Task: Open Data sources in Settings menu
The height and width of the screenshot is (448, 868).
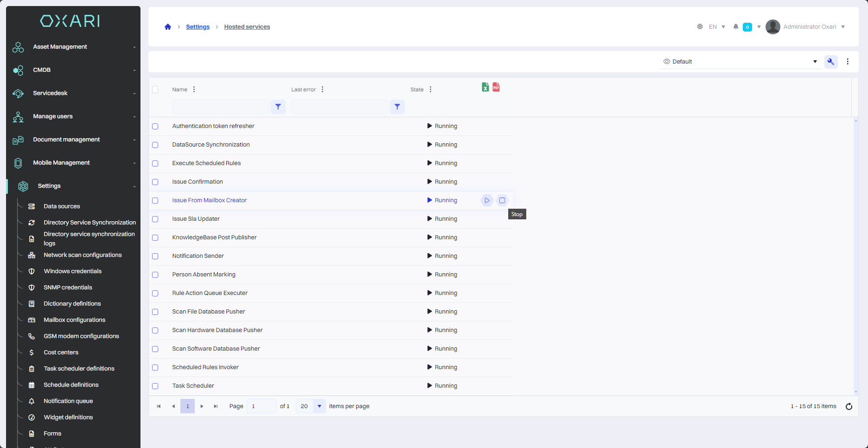Action: click(62, 206)
